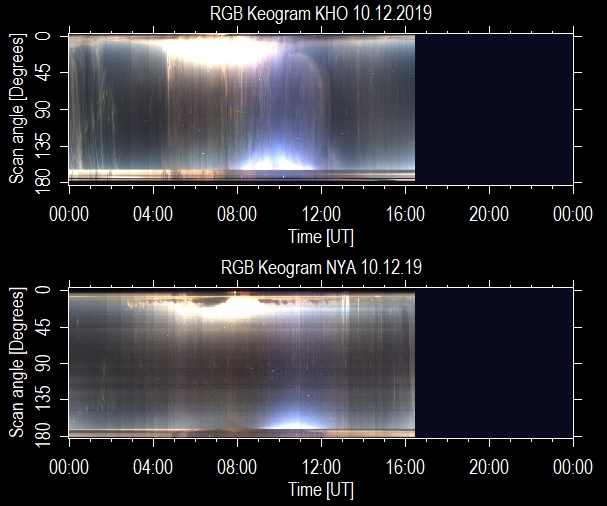Click the dark empty region of NYA keogram
The image size is (607, 506).
tap(495, 362)
